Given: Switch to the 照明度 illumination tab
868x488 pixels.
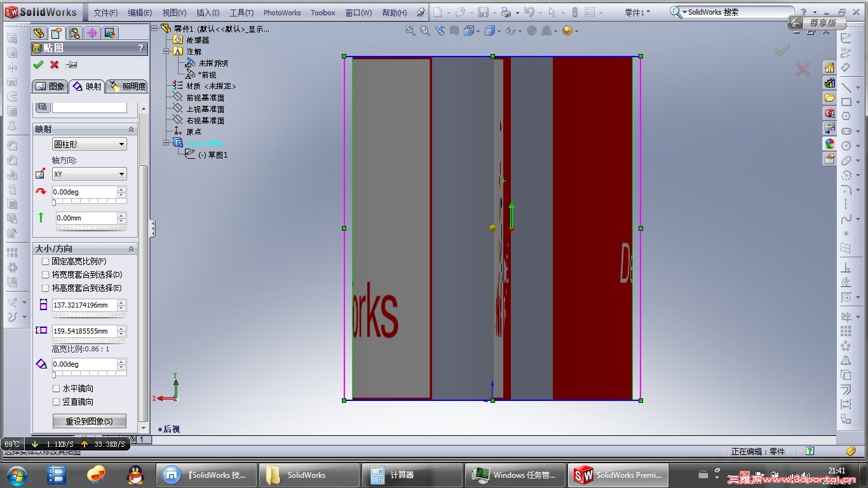Looking at the screenshot, I should 126,86.
